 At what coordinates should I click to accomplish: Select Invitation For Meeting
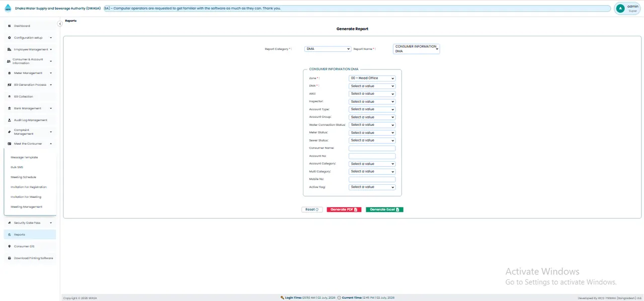(x=26, y=197)
